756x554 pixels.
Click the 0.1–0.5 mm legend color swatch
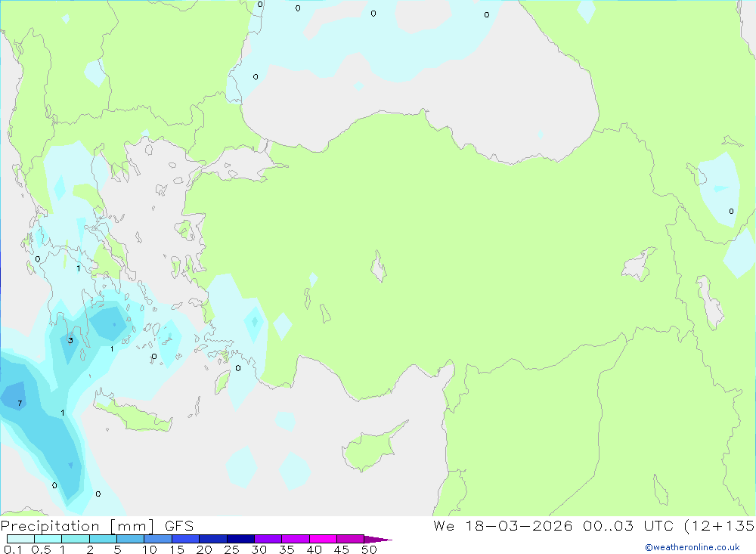click(20, 539)
